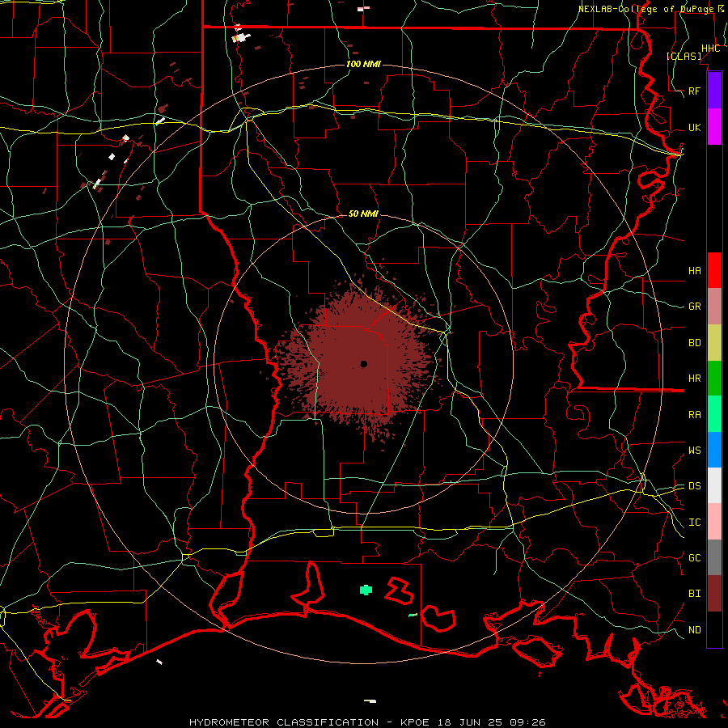This screenshot has width=728, height=728.
Task: Click the RA light green legend swatch
Action: point(714,414)
